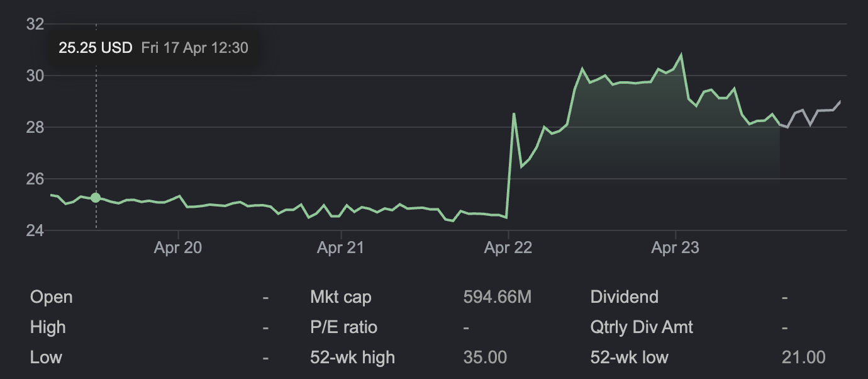Viewport: 868px width, 379px height.
Task: Click the P/E ratio label
Action: [x=343, y=327]
